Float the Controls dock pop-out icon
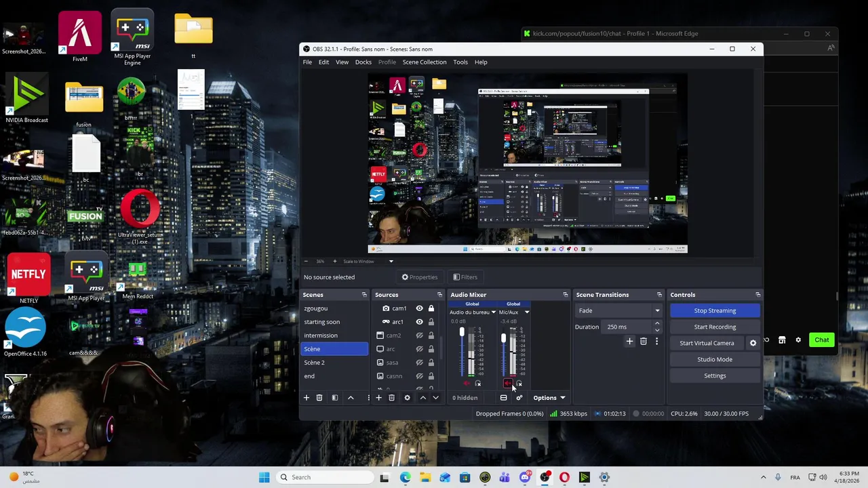This screenshot has width=868, height=488. pyautogui.click(x=757, y=295)
